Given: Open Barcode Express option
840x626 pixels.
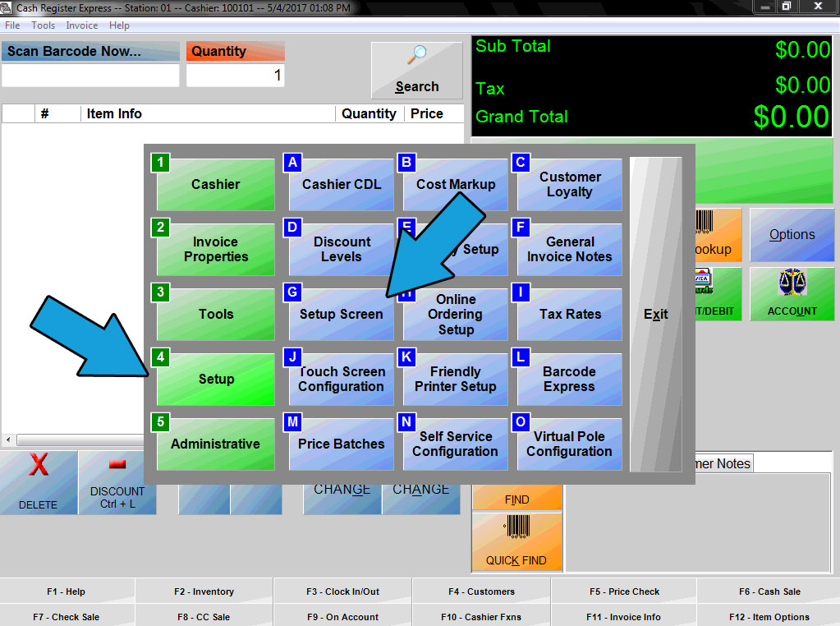Looking at the screenshot, I should [x=570, y=379].
